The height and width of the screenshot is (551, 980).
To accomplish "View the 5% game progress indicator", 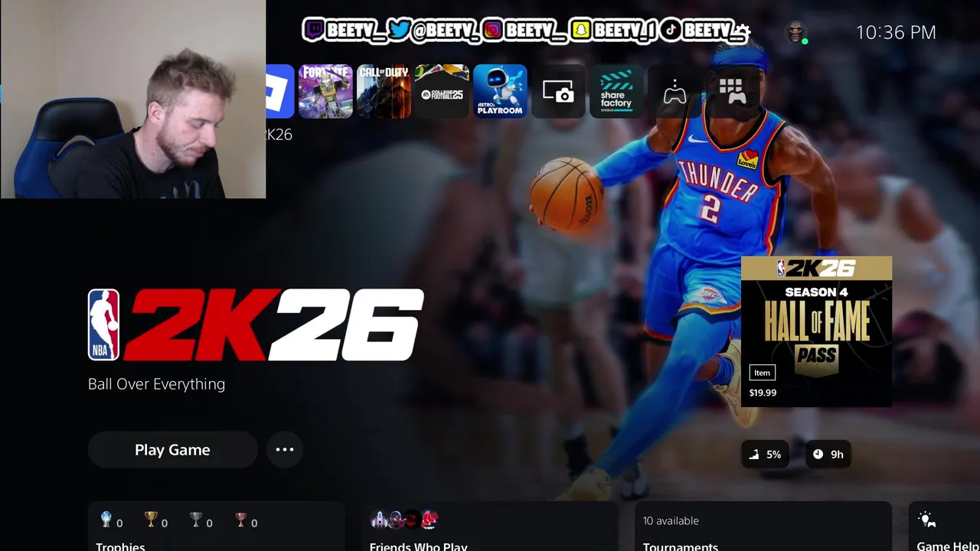I will [x=765, y=454].
